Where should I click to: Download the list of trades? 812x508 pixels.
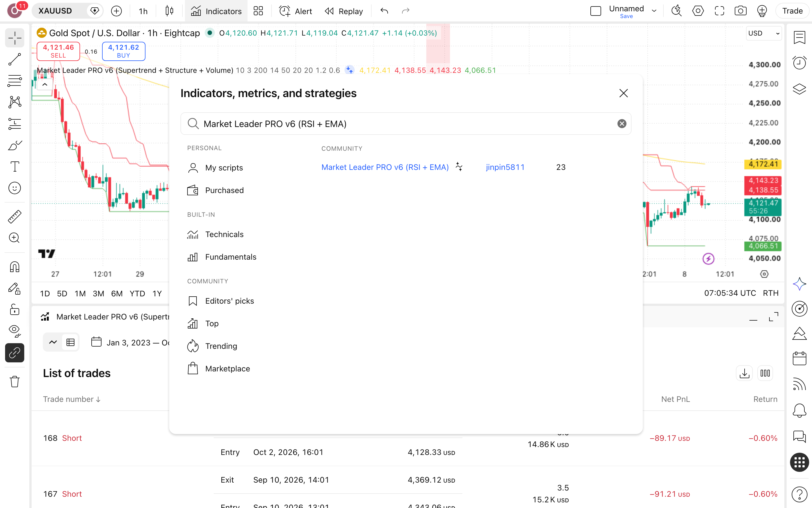(x=744, y=373)
